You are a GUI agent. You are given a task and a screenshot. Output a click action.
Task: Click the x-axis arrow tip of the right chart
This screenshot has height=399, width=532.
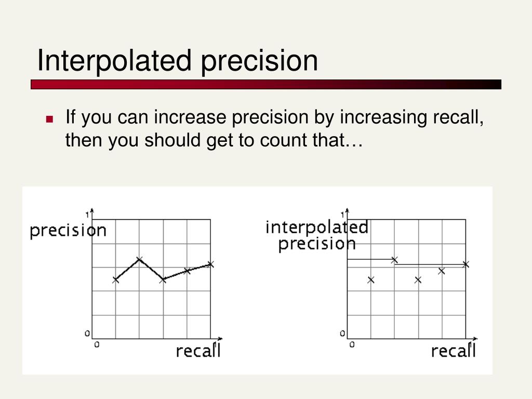pos(475,339)
